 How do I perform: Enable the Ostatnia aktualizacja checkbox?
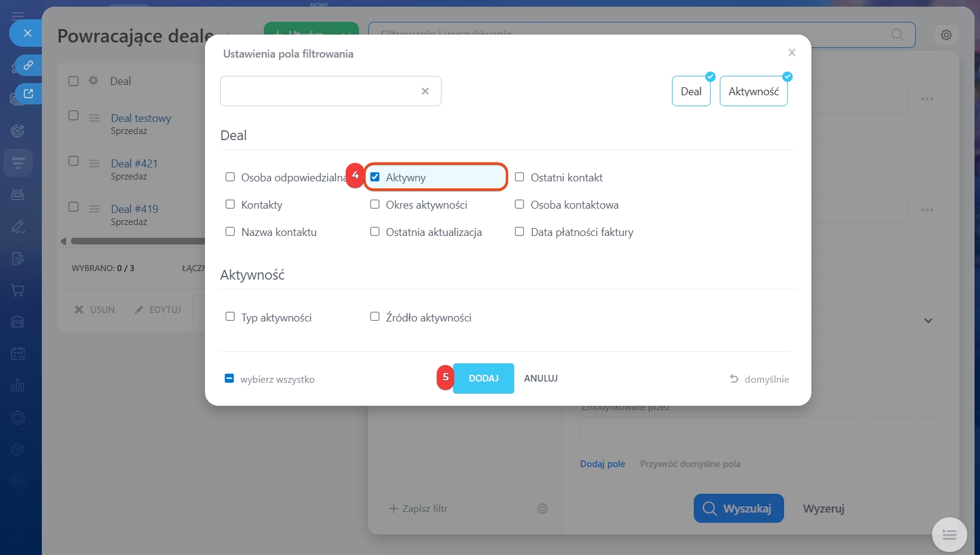[375, 232]
